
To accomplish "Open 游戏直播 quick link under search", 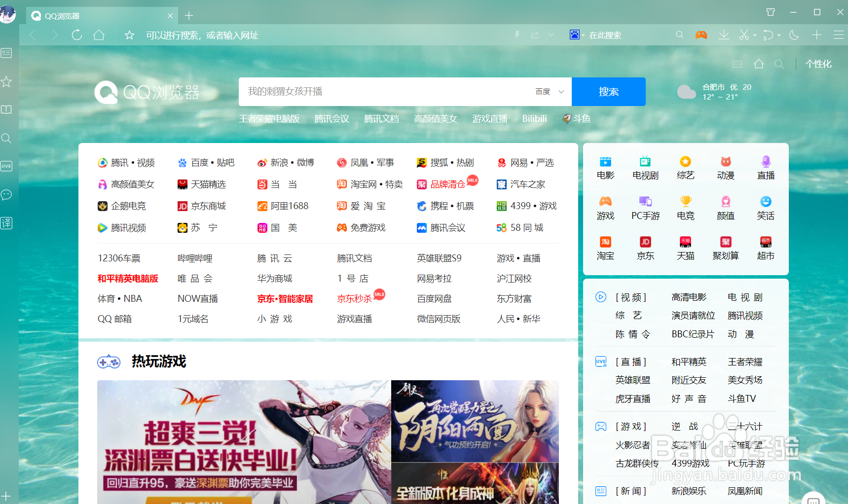I will coord(489,119).
